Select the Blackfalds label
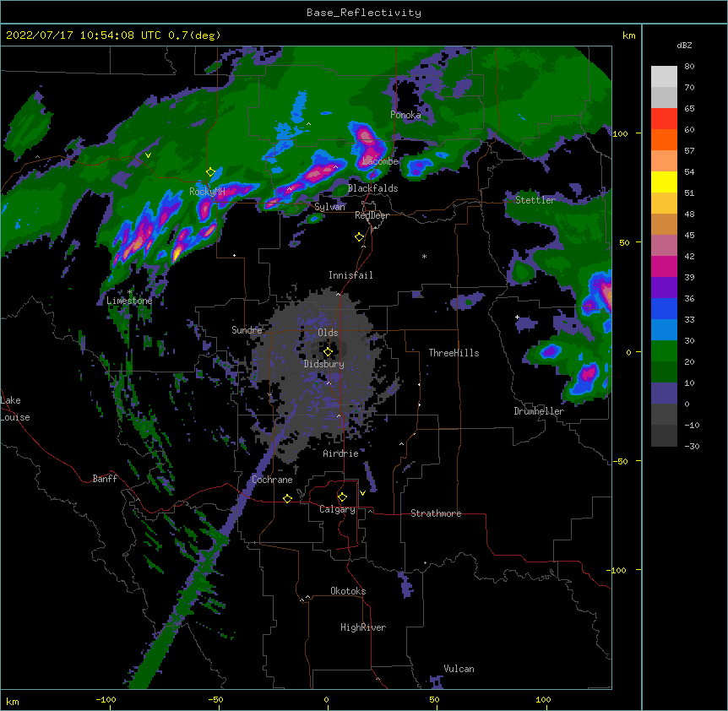728x711 pixels. 372,188
